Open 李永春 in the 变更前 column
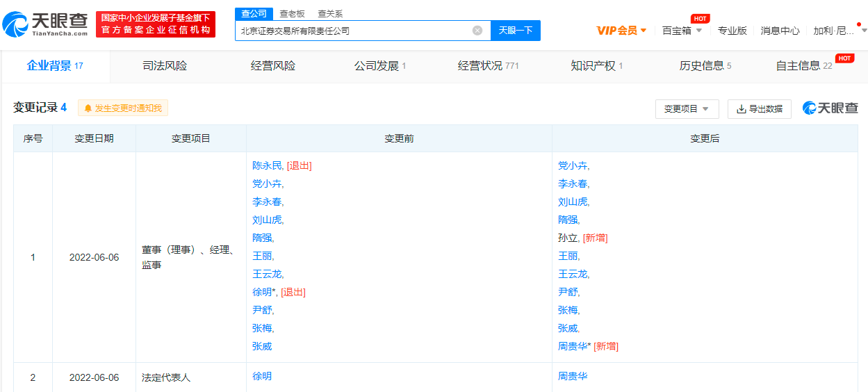The image size is (868, 392). 267,202
